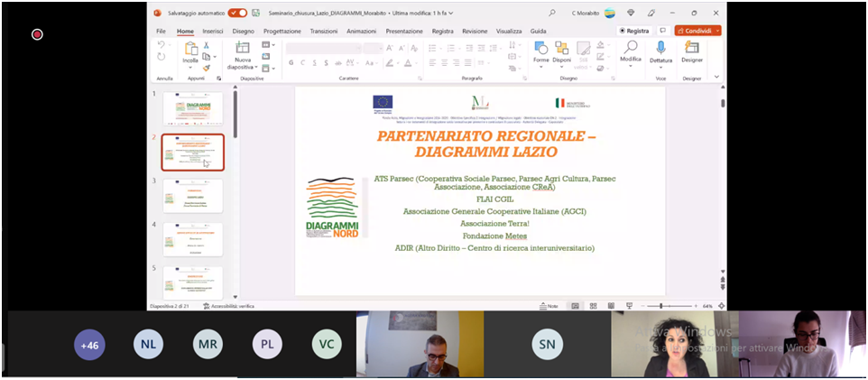Show the +46 more participants
Screen dimensions: 868x380
click(89, 345)
